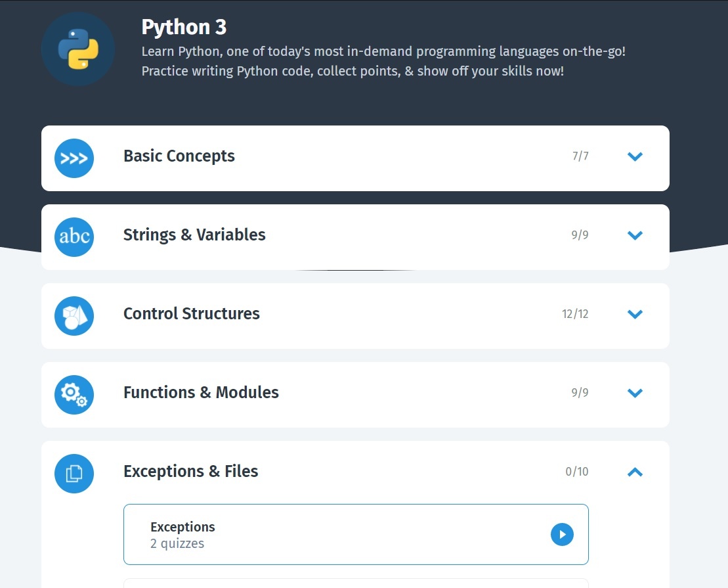Click the Basic Concepts prompt icon
The image size is (728, 588).
[74, 158]
